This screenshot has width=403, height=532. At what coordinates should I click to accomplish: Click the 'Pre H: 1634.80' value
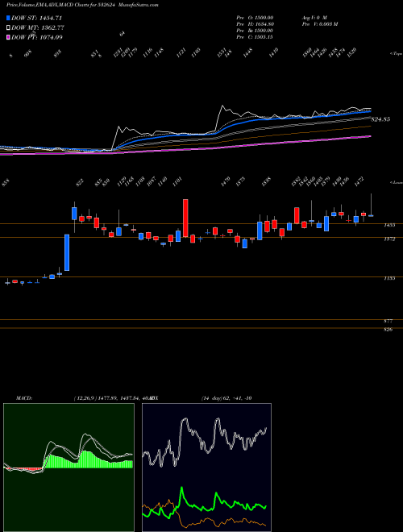pyautogui.click(x=255, y=24)
